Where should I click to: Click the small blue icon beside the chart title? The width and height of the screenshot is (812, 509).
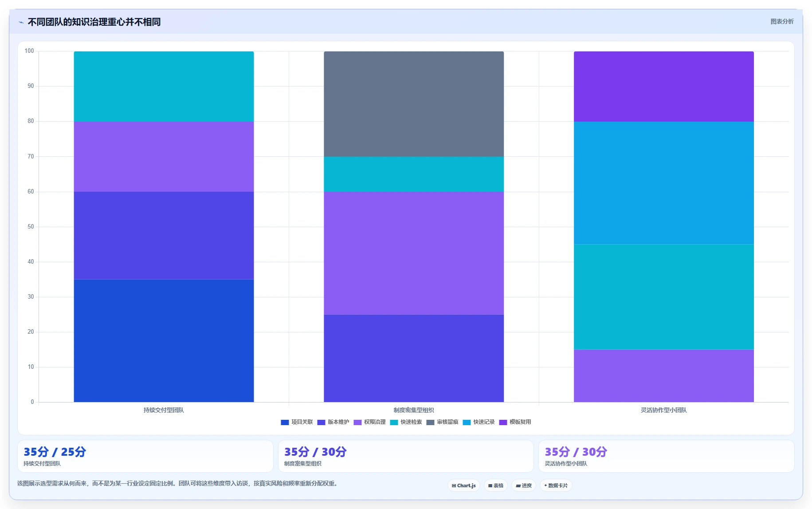(x=21, y=22)
